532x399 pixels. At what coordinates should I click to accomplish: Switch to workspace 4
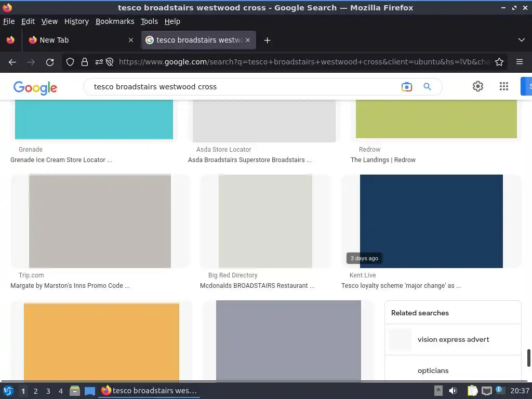click(61, 391)
